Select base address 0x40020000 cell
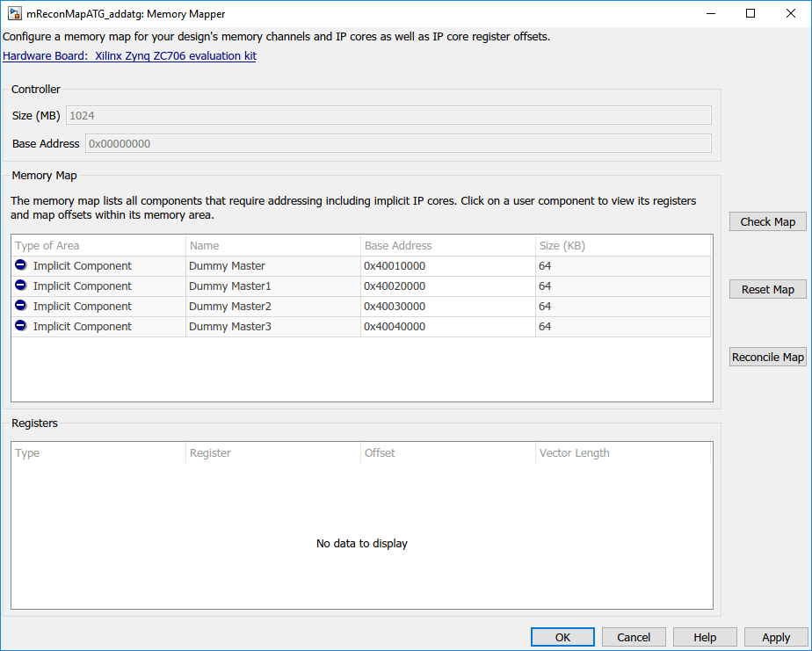Screen dimensions: 812x651 [x=448, y=286]
